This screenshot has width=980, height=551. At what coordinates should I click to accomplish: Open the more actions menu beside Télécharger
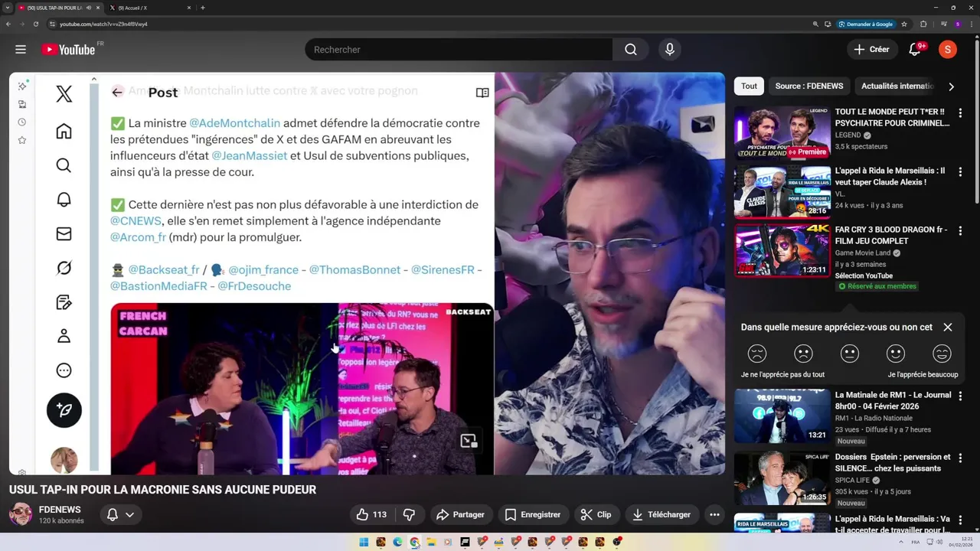point(714,515)
